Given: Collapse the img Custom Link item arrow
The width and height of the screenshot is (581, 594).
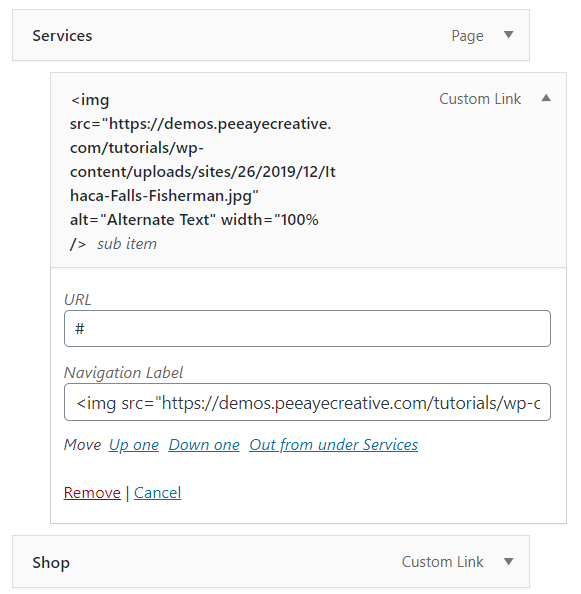Looking at the screenshot, I should coord(546,98).
